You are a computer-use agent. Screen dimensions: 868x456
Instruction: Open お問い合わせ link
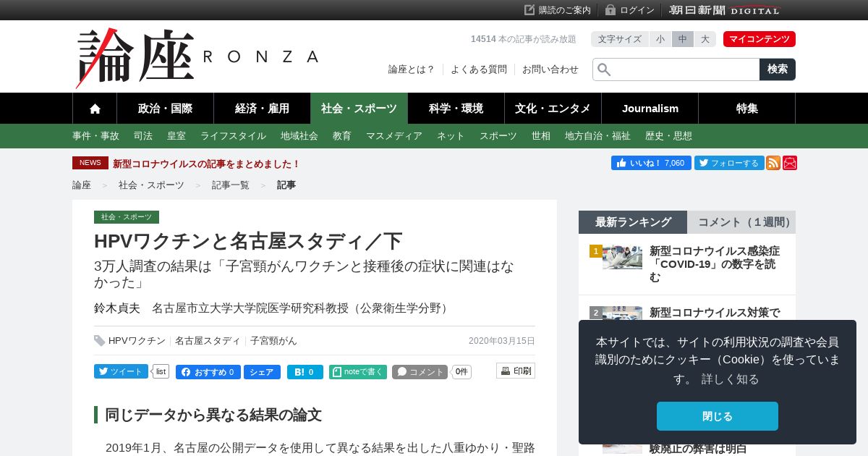(550, 69)
